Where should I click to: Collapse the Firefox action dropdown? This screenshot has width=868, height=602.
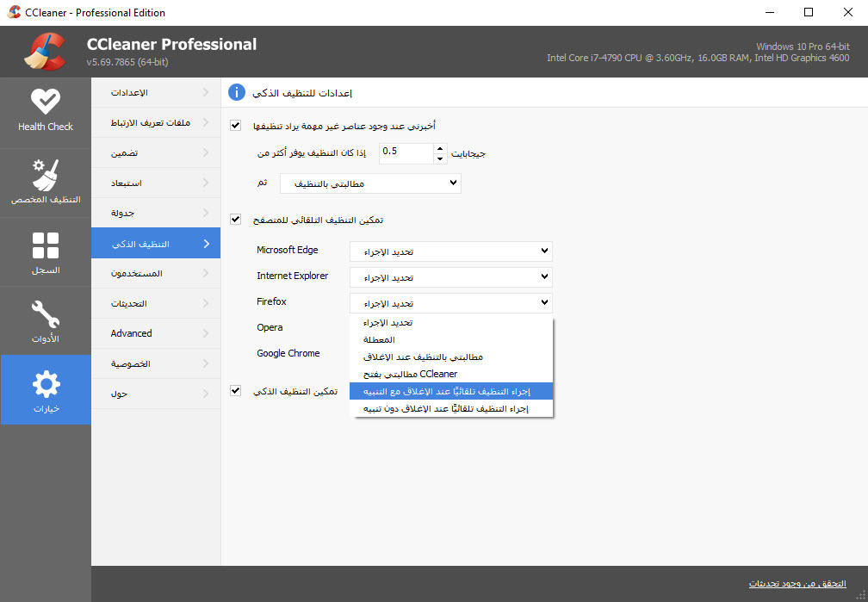tap(450, 303)
